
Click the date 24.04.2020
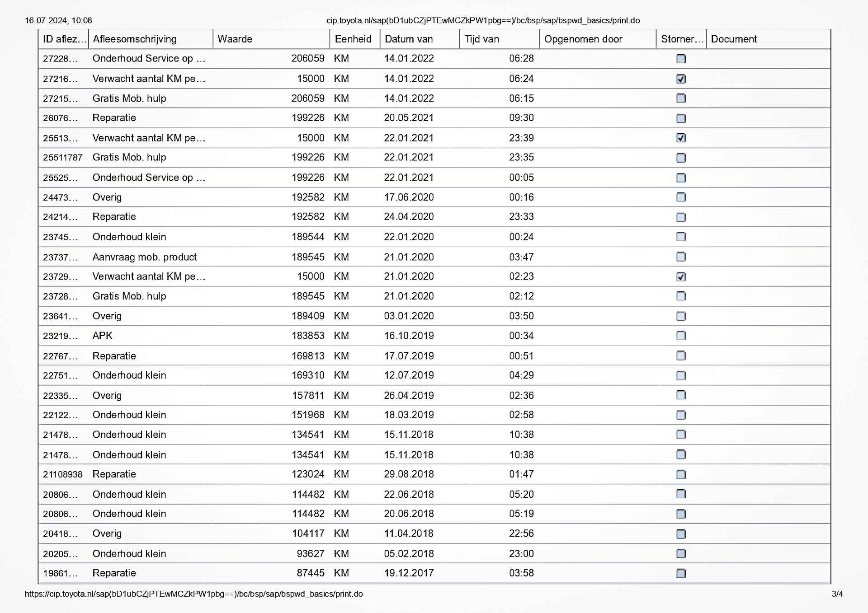[409, 216]
